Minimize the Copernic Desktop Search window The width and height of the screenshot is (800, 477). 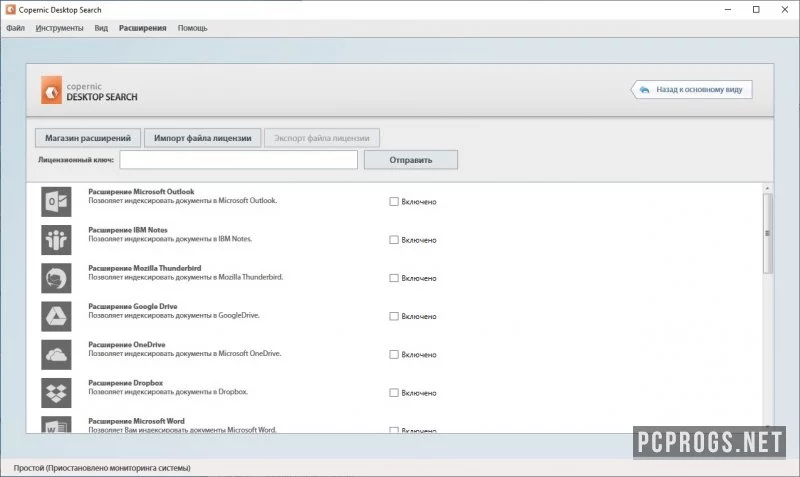pos(728,10)
